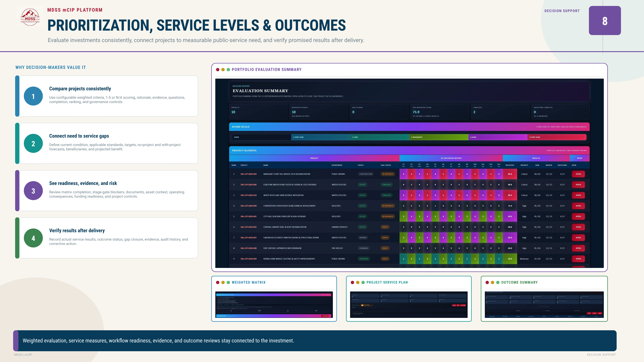Click red dot beside Outcome Summary title
This screenshot has width=644, height=362.
(x=487, y=283)
